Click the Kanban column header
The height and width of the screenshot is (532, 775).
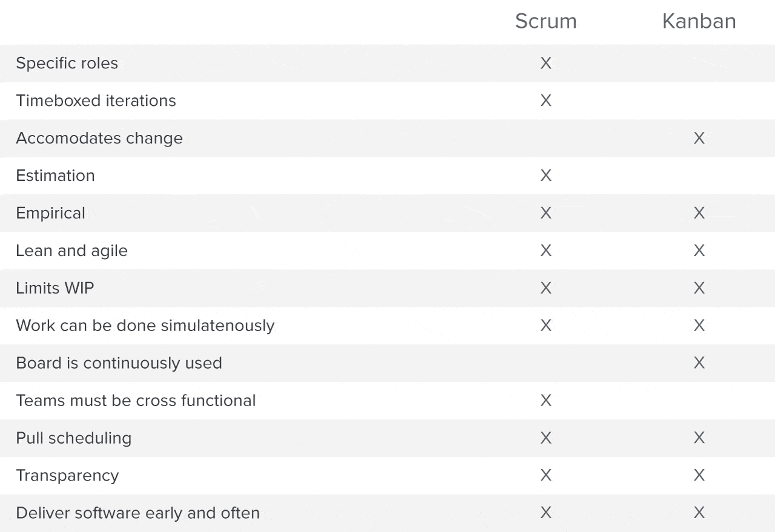[x=699, y=22]
